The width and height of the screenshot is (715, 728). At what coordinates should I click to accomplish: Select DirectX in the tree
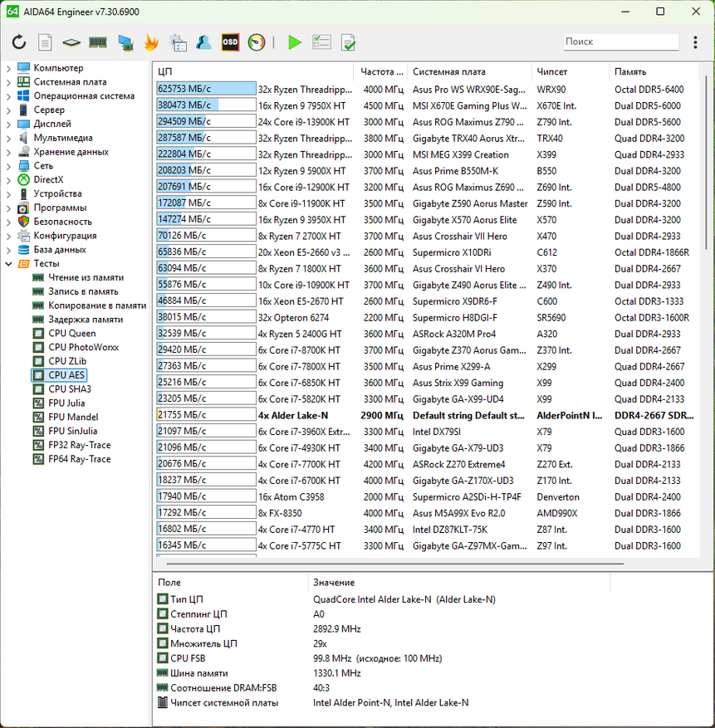pyautogui.click(x=48, y=179)
